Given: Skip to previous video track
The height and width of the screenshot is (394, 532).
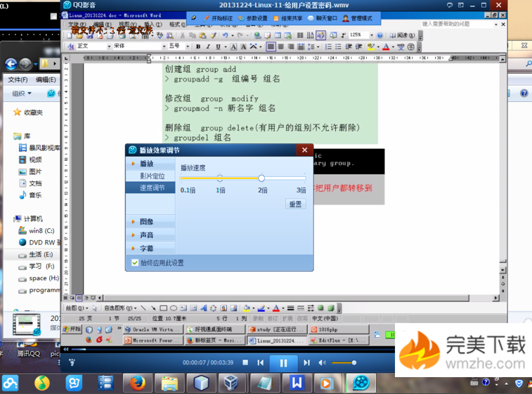Looking at the screenshot, I should point(261,362).
